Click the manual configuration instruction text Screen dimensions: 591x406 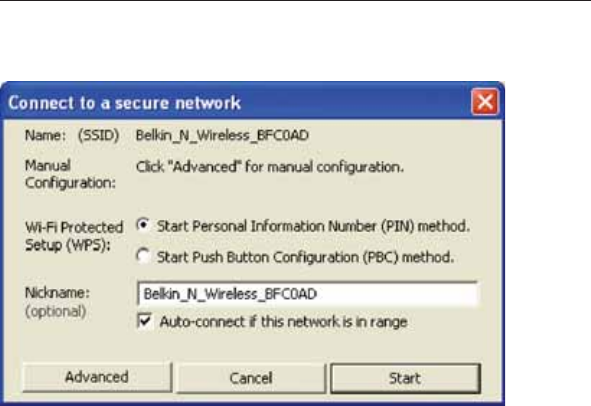[x=270, y=167]
